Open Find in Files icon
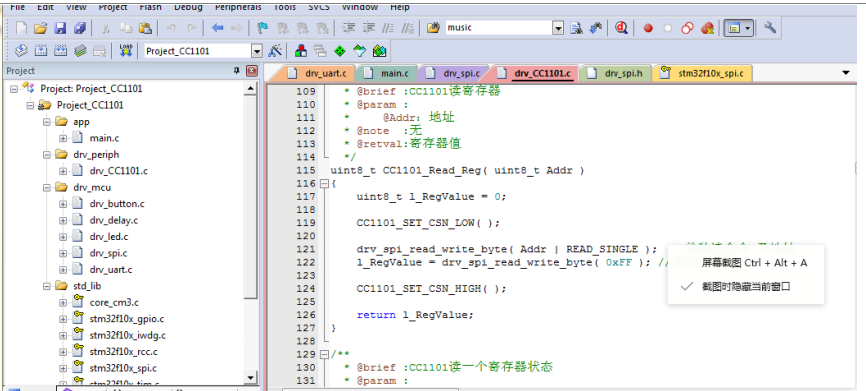The width and height of the screenshot is (866, 391). coord(434,28)
